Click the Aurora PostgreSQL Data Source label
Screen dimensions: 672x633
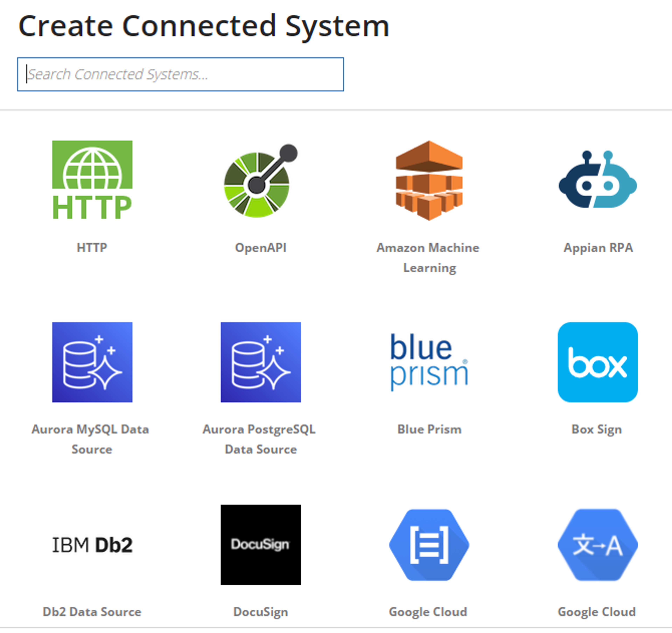click(259, 439)
